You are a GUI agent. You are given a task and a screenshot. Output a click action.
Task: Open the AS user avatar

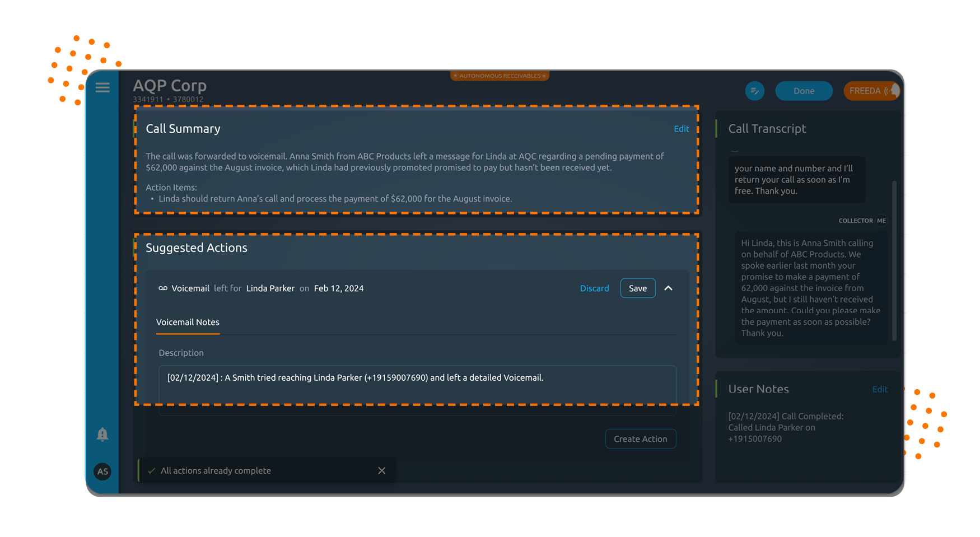(x=102, y=471)
